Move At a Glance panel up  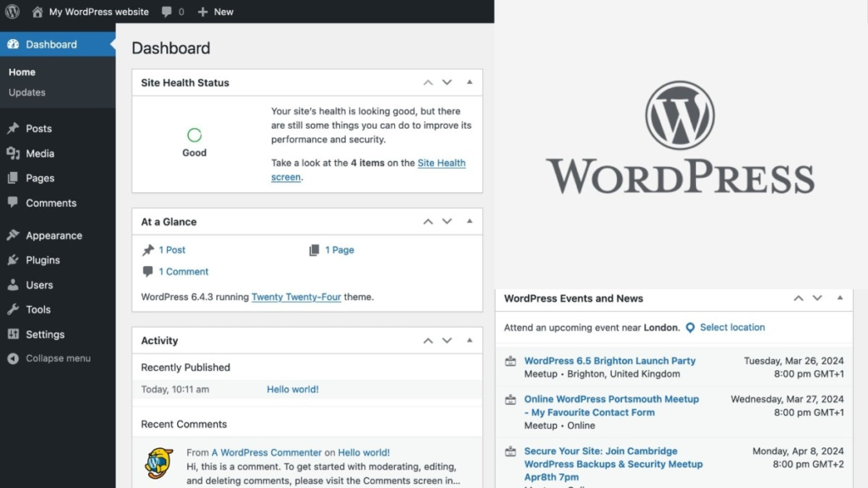[428, 221]
